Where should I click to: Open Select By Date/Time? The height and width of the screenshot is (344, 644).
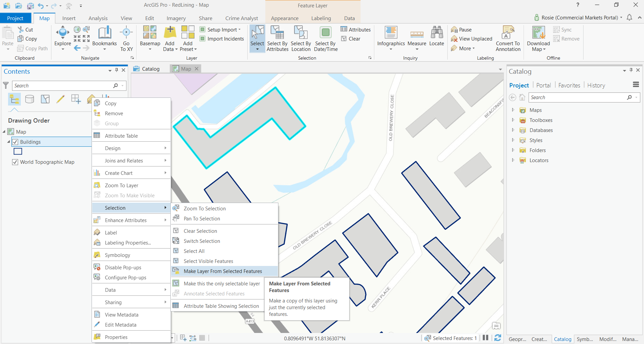point(326,39)
